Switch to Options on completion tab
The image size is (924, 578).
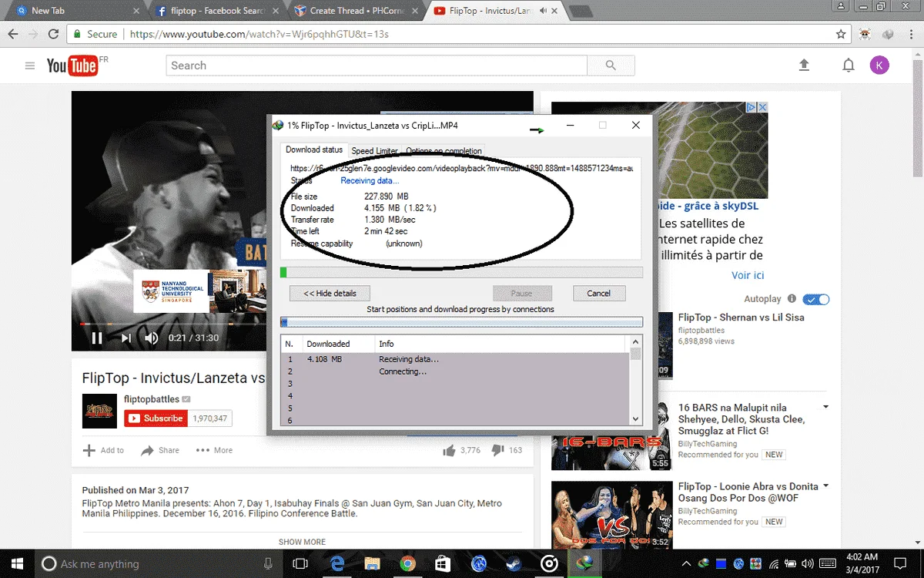444,151
